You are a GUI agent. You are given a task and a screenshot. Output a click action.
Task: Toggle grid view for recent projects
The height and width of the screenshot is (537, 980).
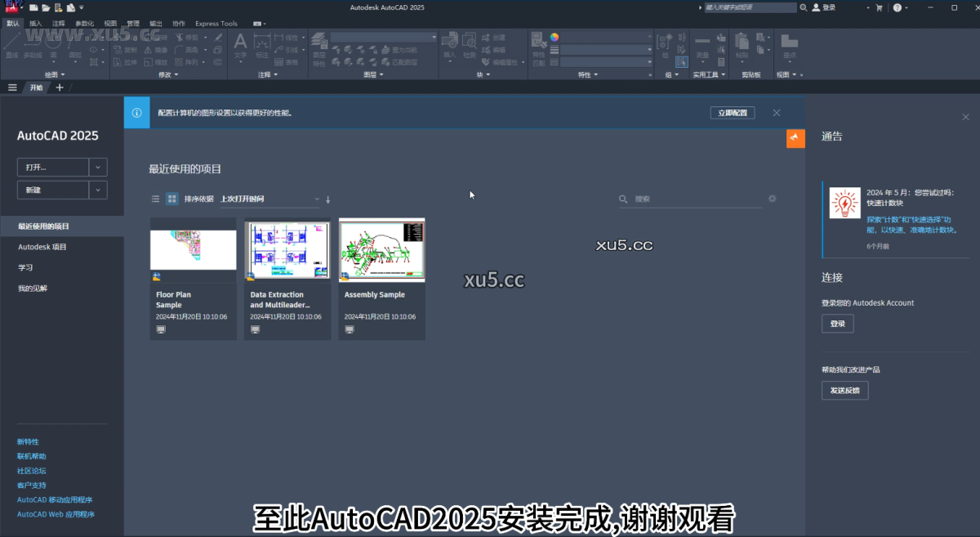click(x=172, y=199)
